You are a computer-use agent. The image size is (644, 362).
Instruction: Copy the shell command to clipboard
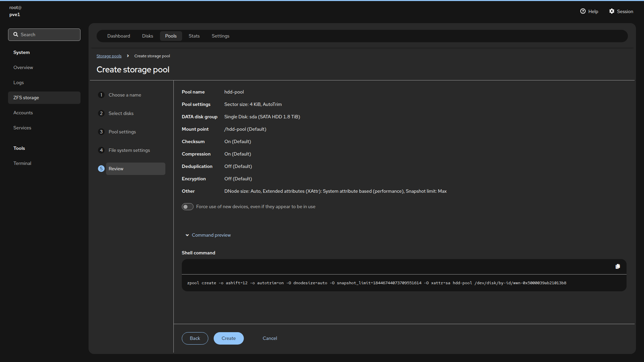pyautogui.click(x=618, y=266)
